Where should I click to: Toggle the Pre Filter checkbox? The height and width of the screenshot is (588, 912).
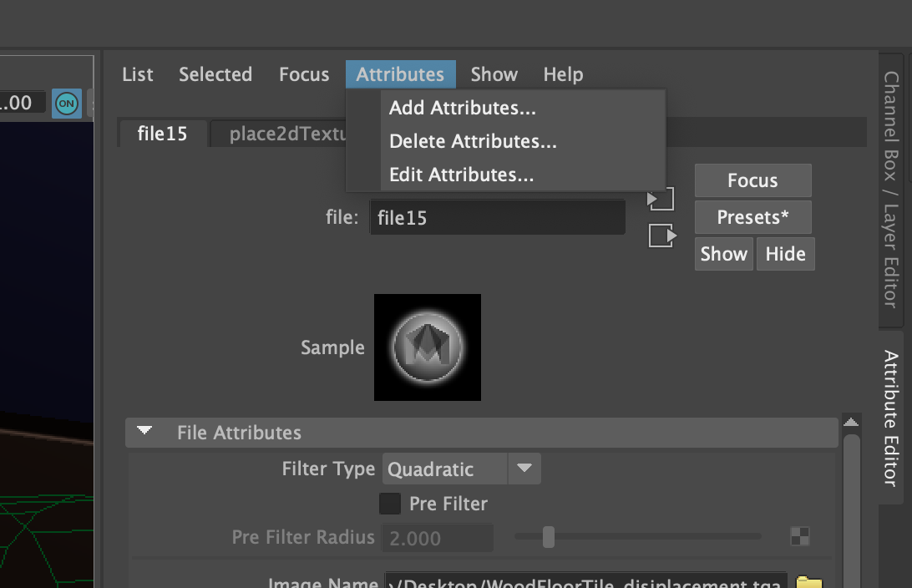(389, 504)
